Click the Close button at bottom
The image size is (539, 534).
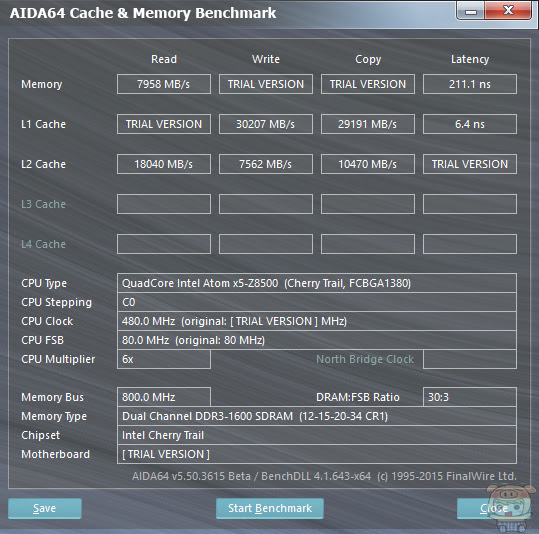[494, 508]
